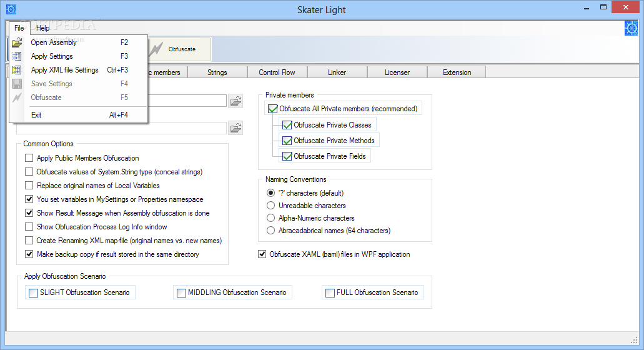This screenshot has height=350, width=644.
Task: Toggle Obfuscate Private Methods checkbox
Action: click(x=287, y=141)
